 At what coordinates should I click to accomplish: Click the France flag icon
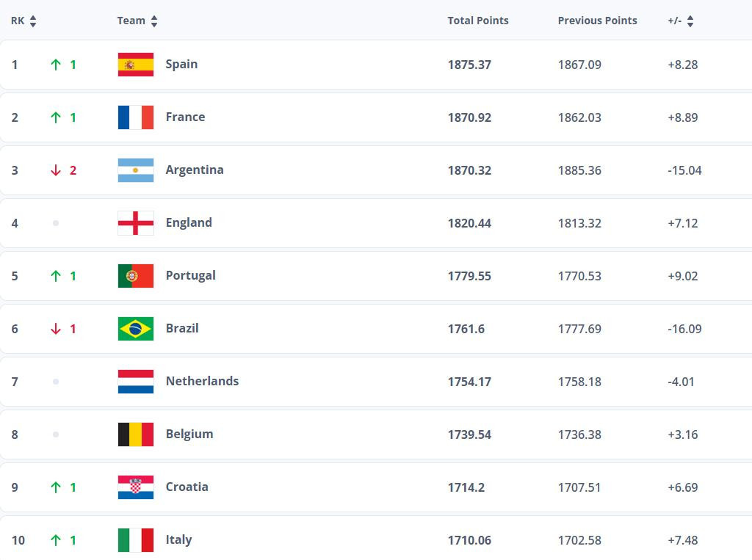[135, 117]
